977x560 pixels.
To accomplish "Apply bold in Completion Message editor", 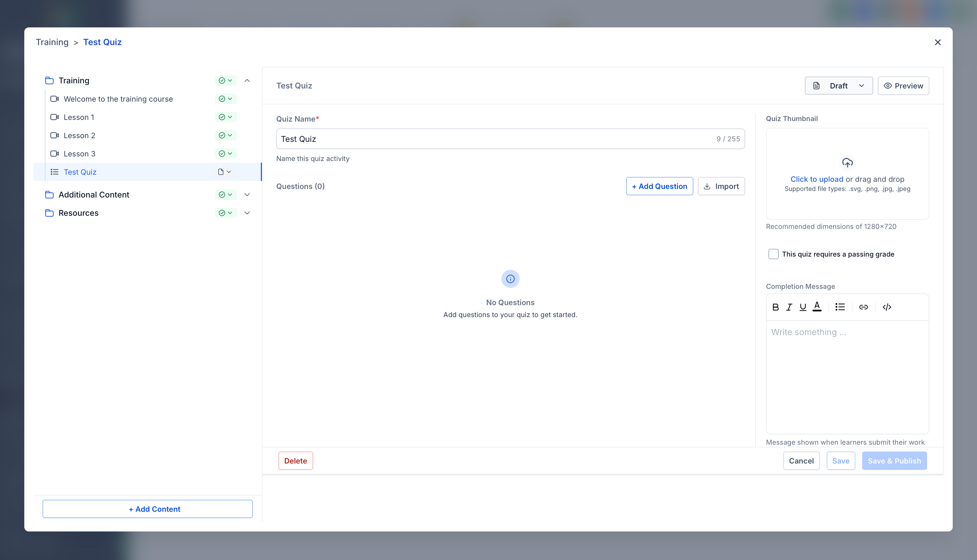I will tap(775, 307).
